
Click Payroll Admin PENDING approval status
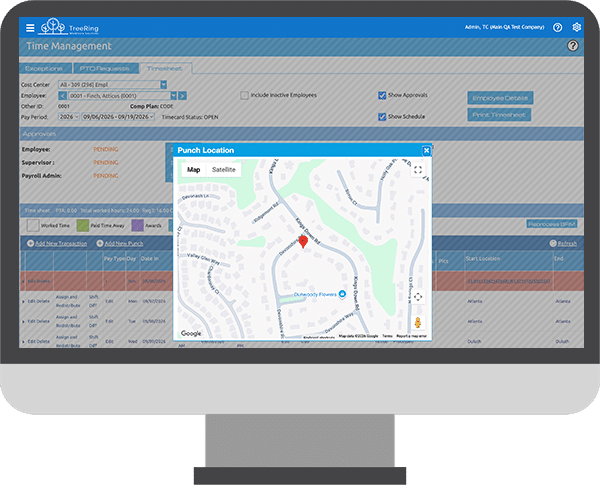click(x=106, y=176)
